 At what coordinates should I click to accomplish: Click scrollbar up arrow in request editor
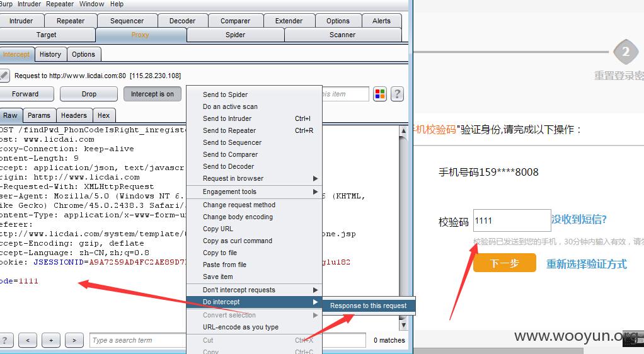pyautogui.click(x=403, y=130)
